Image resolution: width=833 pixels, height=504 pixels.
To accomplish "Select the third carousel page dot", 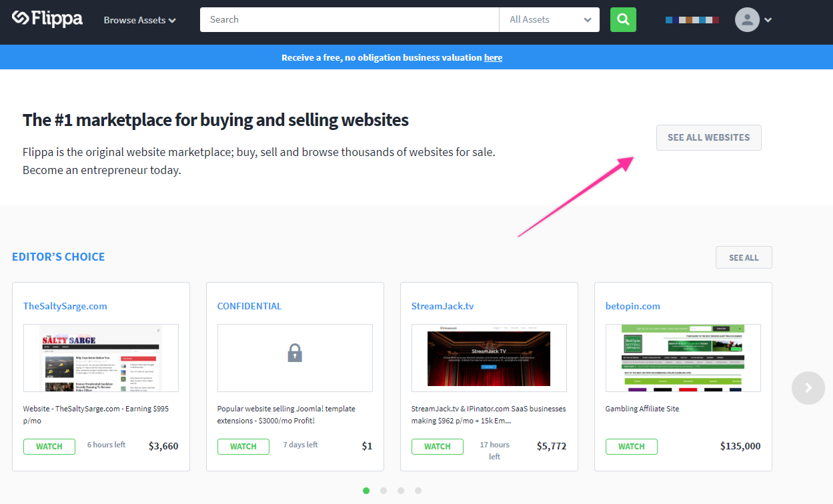I will click(401, 491).
